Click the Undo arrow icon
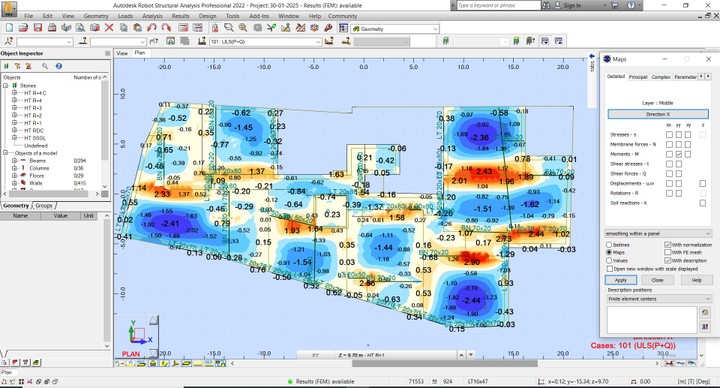The image size is (720, 388). pyautogui.click(x=152, y=28)
